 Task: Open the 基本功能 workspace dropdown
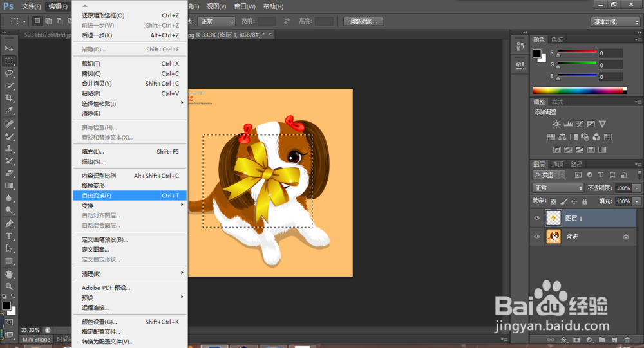coord(615,22)
